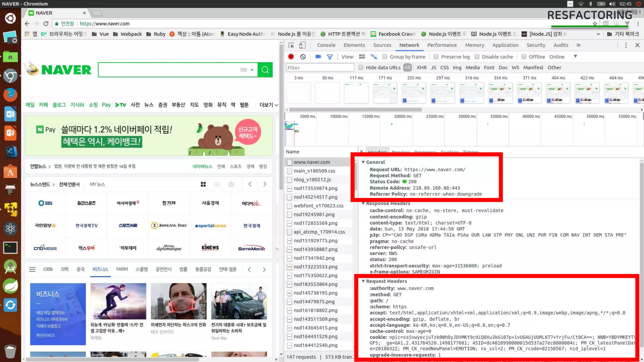Screen dimensions: 644x362
Task: Click the Filter text input field
Action: [x=320, y=68]
